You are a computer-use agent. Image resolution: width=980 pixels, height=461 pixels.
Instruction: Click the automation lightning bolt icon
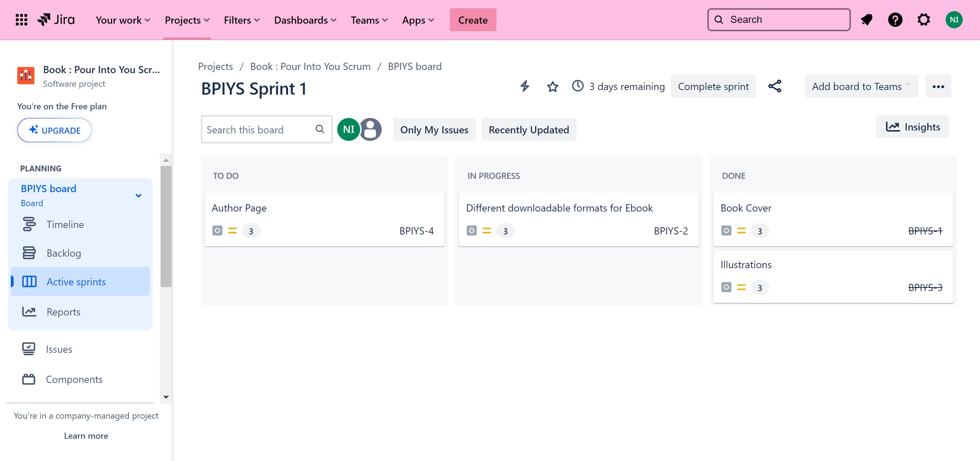(525, 86)
